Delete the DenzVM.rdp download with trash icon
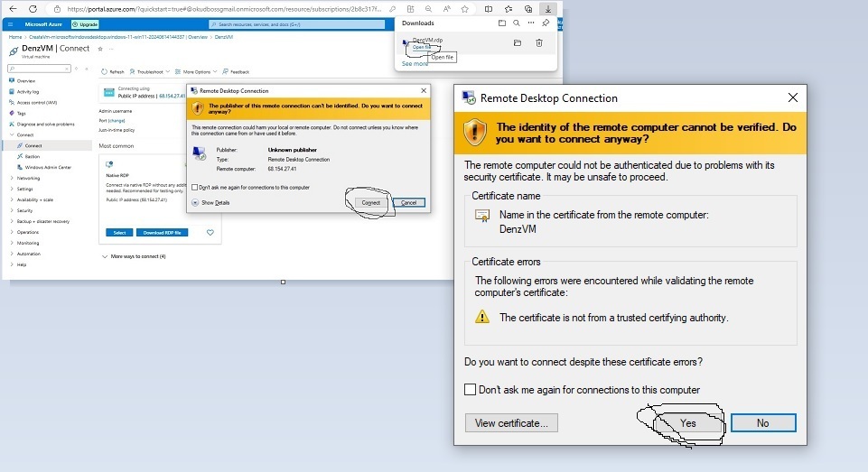868x472 pixels. [539, 42]
